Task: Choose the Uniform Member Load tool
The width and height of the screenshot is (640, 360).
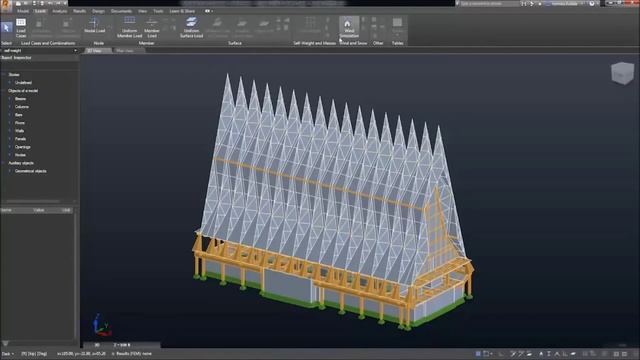Action: 129,27
